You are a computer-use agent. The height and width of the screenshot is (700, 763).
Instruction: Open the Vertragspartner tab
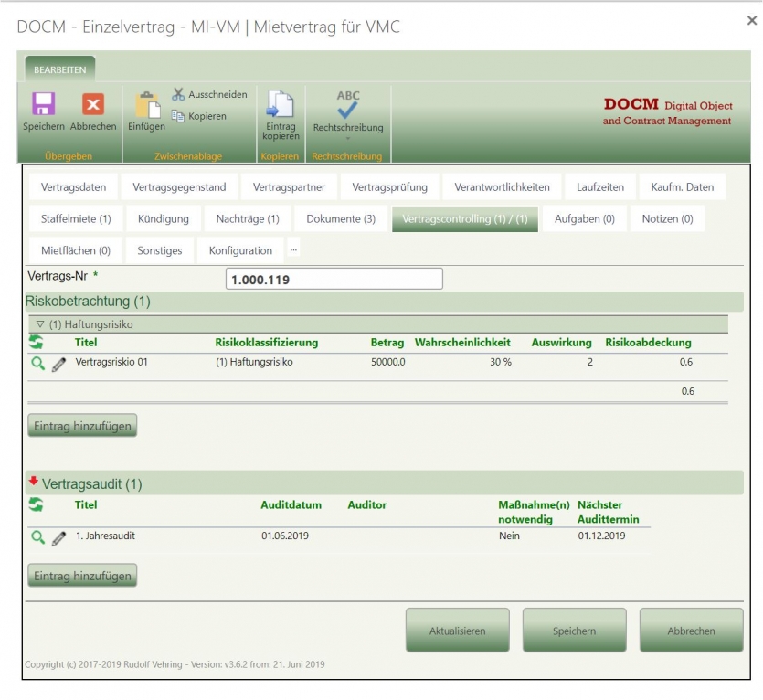289,187
